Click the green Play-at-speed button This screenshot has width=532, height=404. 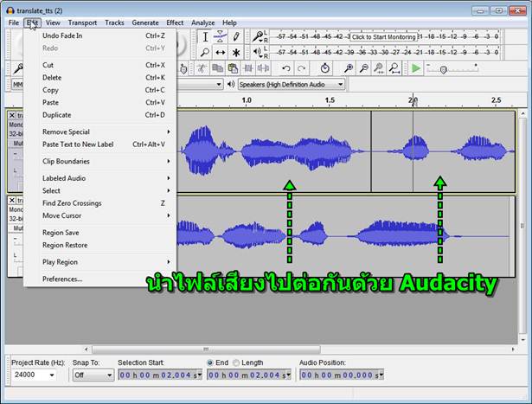(x=415, y=68)
